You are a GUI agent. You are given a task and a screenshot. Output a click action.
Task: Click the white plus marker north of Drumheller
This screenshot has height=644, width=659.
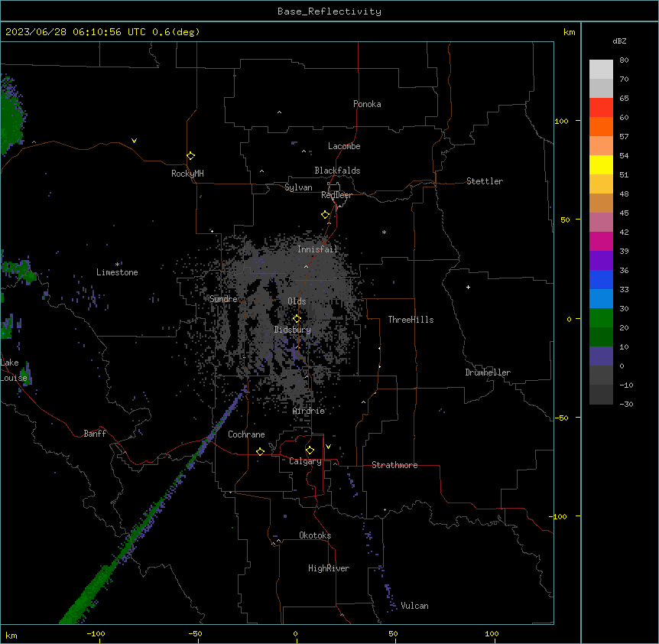point(468,287)
